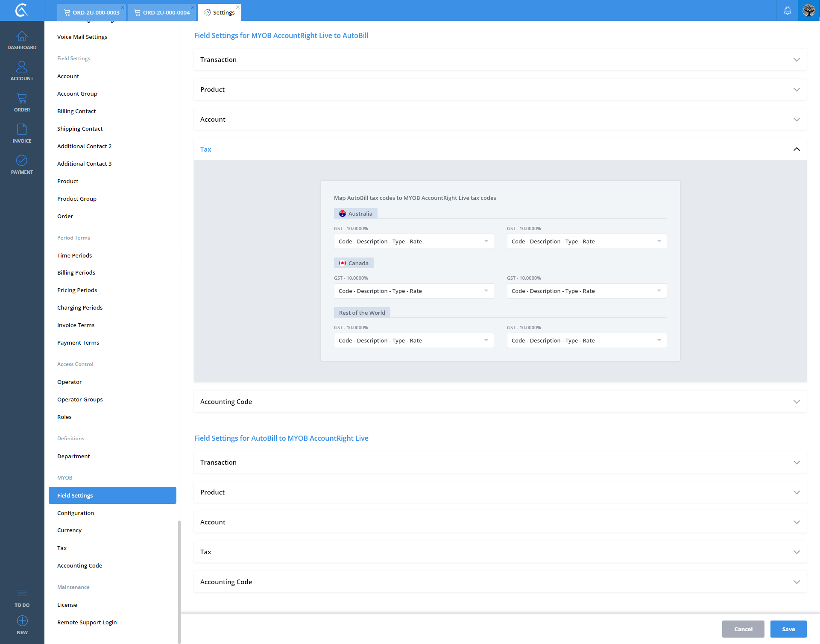Collapse the Tax section chevron

tap(797, 149)
